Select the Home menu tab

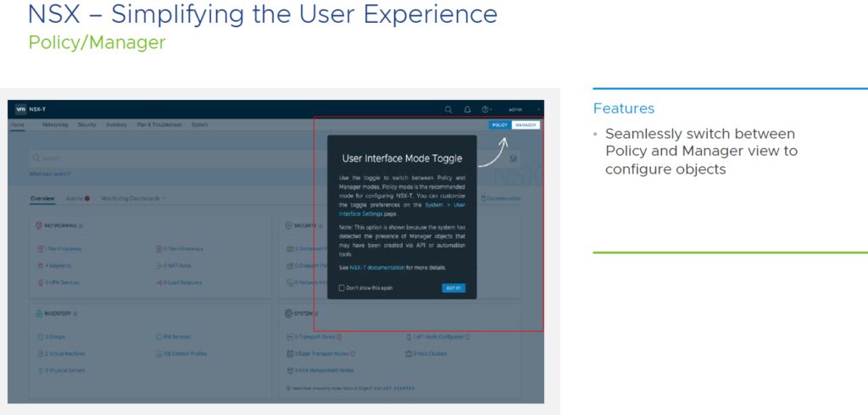point(18,125)
